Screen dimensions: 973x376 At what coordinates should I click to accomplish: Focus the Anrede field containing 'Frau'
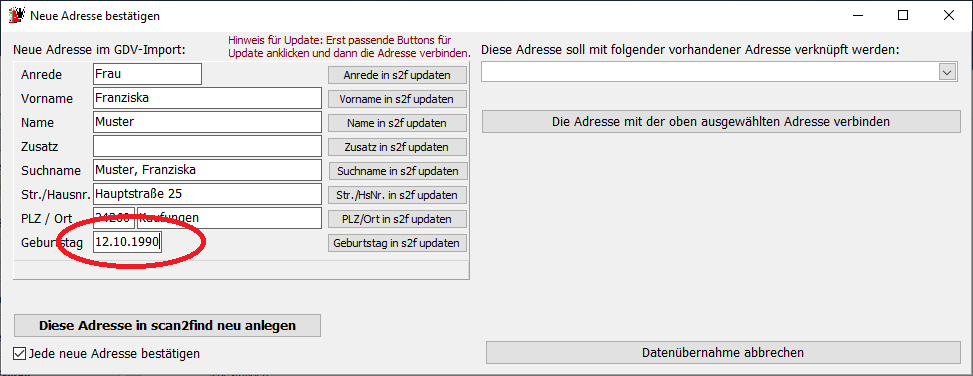148,74
